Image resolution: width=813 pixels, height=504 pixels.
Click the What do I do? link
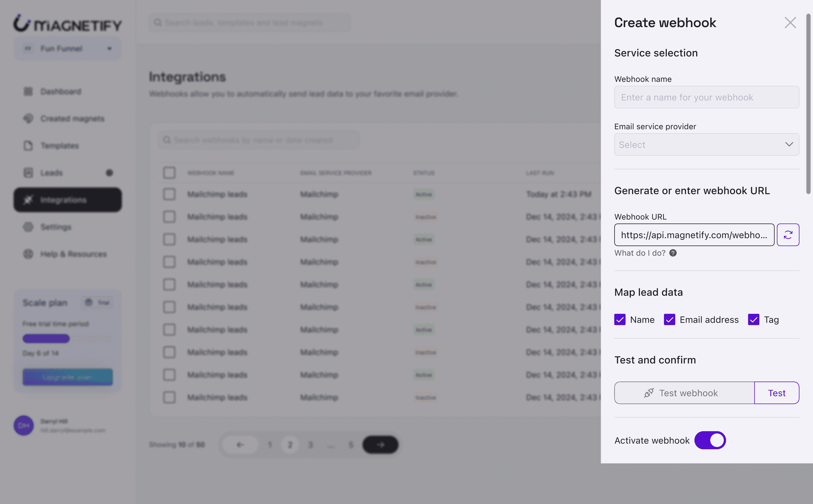tap(640, 253)
